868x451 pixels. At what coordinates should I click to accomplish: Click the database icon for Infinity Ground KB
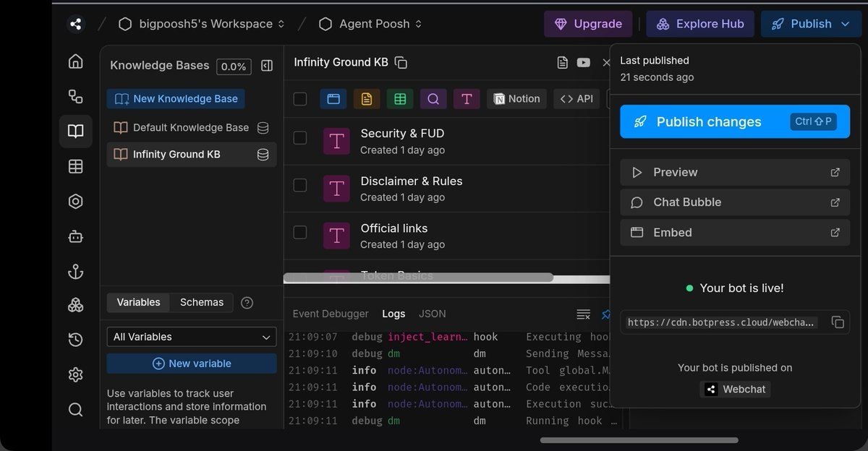263,155
